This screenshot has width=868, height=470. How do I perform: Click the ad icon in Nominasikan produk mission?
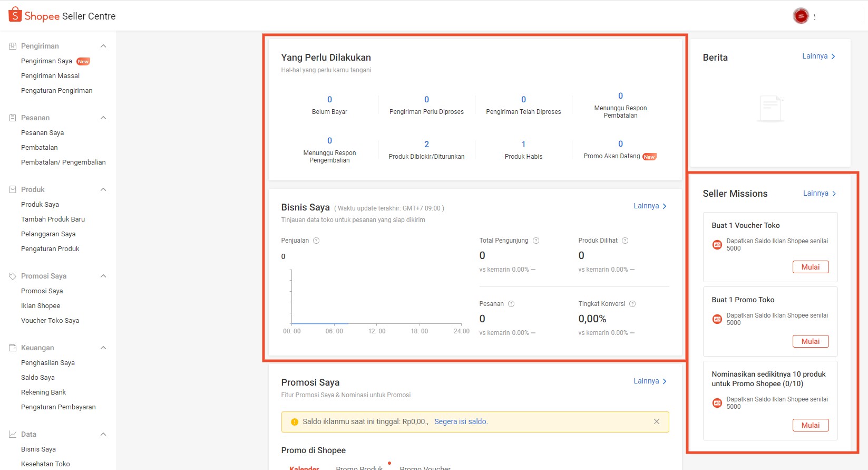(717, 403)
